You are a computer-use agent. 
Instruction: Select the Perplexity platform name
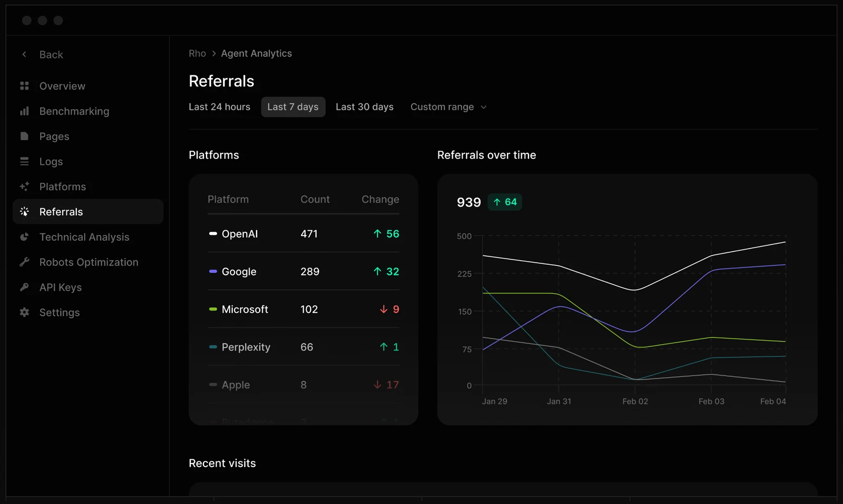tap(246, 347)
